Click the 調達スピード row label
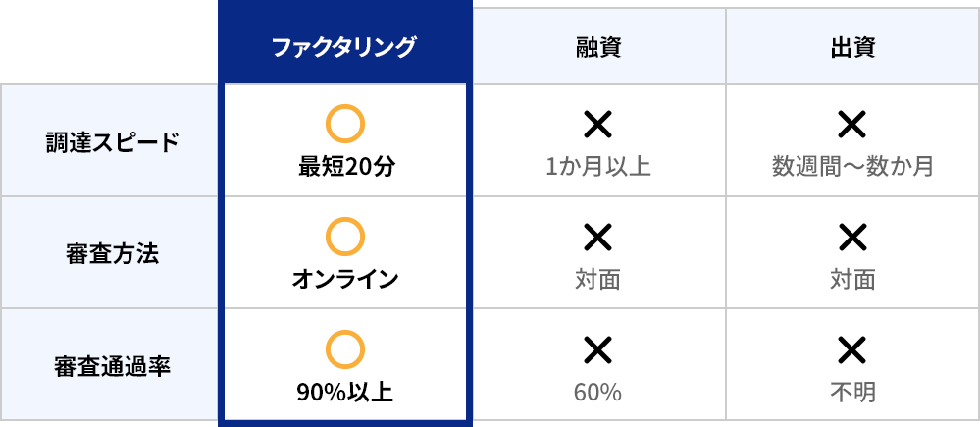Image resolution: width=980 pixels, height=427 pixels. click(115, 141)
